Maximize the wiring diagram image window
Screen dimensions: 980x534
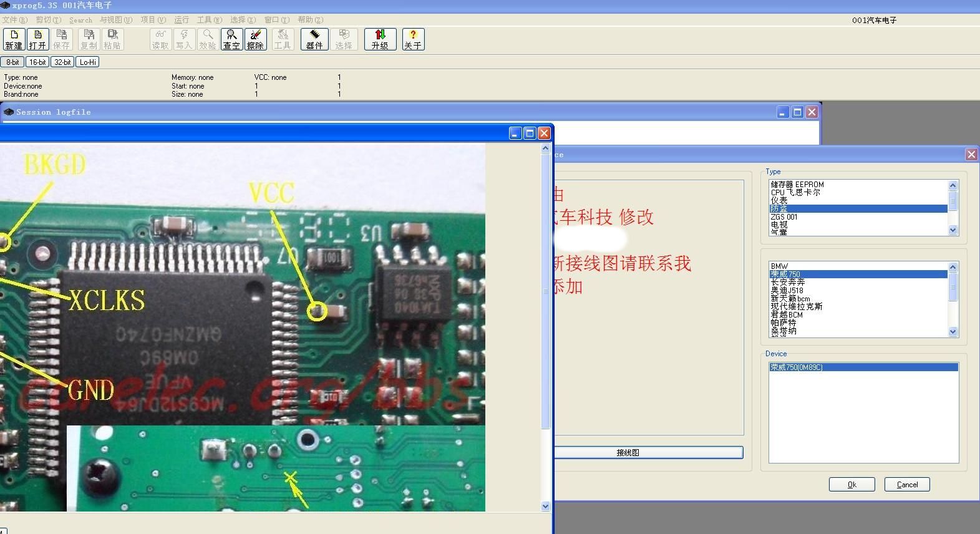point(530,133)
